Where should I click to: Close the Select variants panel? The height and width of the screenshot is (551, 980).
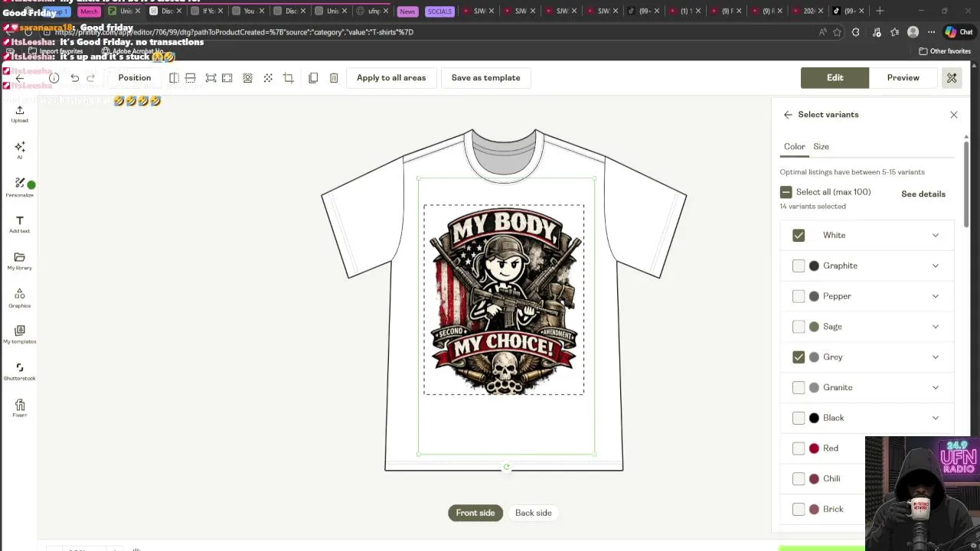tap(954, 115)
